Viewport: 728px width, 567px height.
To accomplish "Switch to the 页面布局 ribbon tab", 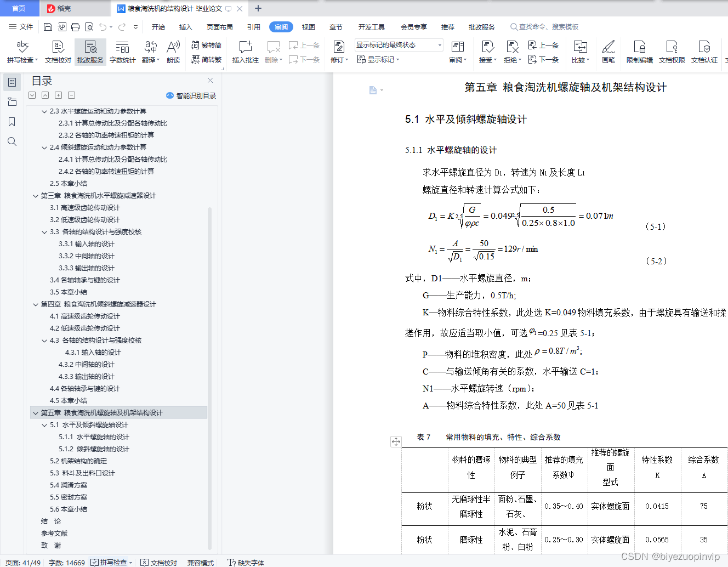I will coord(220,27).
